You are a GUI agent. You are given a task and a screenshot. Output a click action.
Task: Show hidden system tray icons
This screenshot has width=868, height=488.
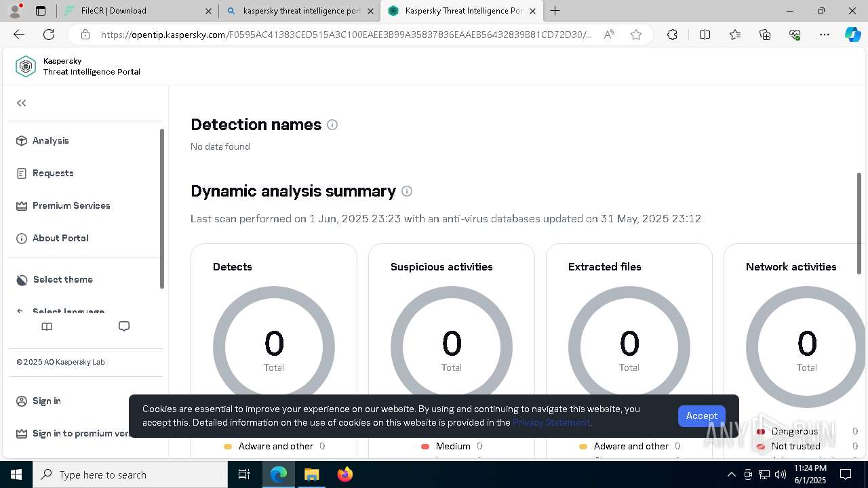click(x=731, y=474)
